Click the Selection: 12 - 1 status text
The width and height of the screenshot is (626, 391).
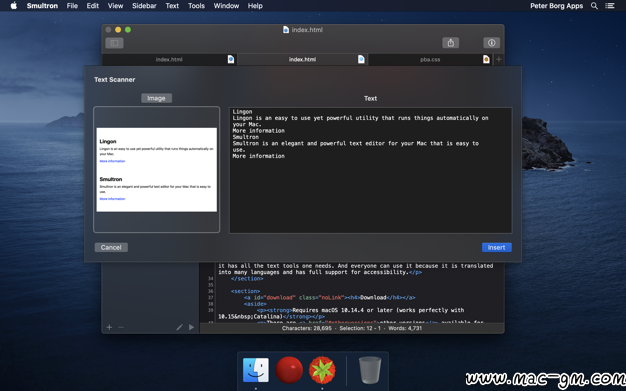pos(360,328)
